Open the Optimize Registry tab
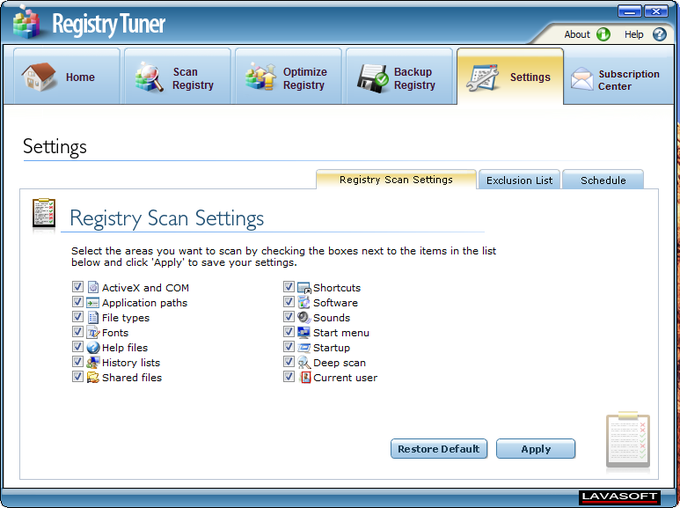Image resolution: width=680 pixels, height=508 pixels. click(x=288, y=76)
